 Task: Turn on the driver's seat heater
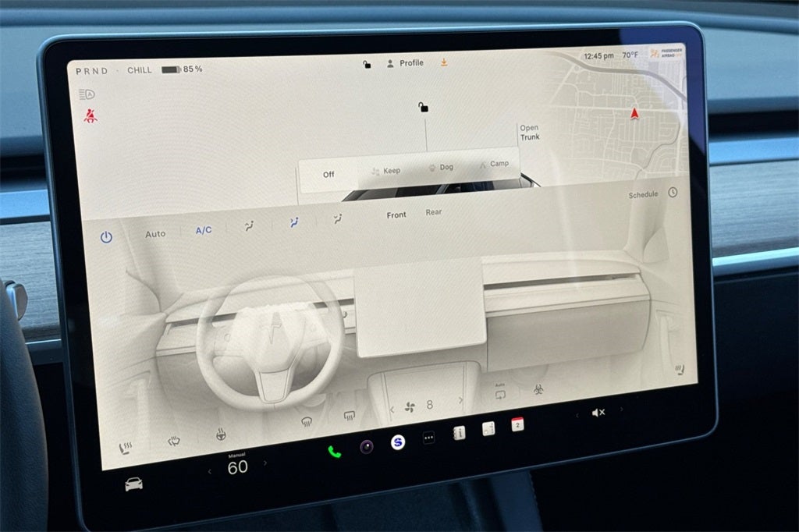click(124, 446)
